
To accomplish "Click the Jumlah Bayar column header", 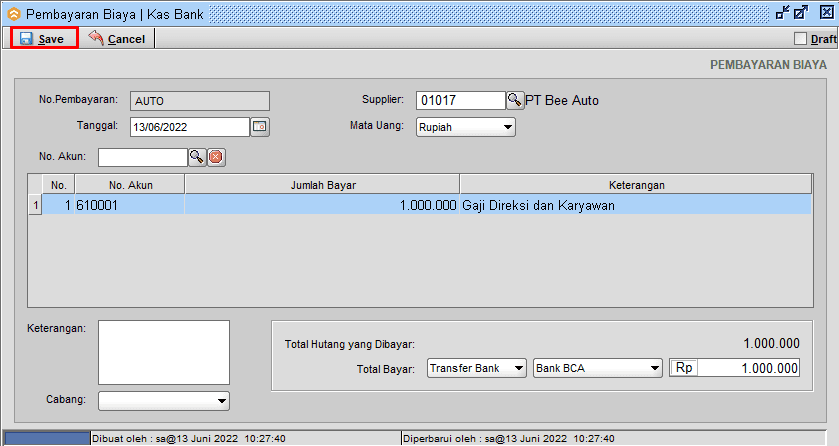I will click(322, 185).
